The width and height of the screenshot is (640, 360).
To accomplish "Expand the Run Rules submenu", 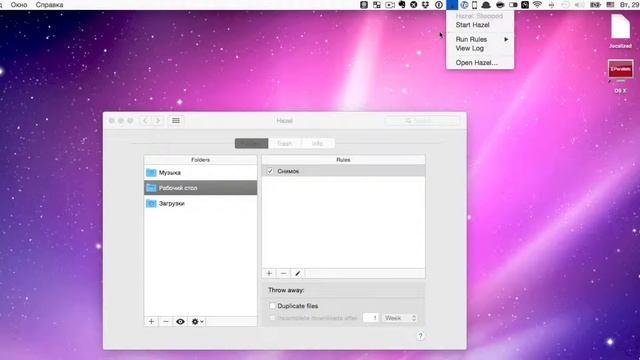I will (x=480, y=39).
